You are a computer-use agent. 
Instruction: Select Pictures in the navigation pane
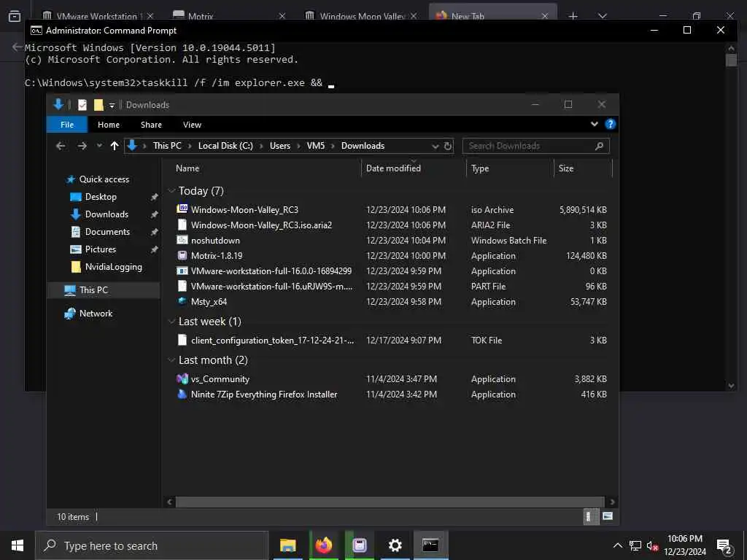(x=101, y=249)
